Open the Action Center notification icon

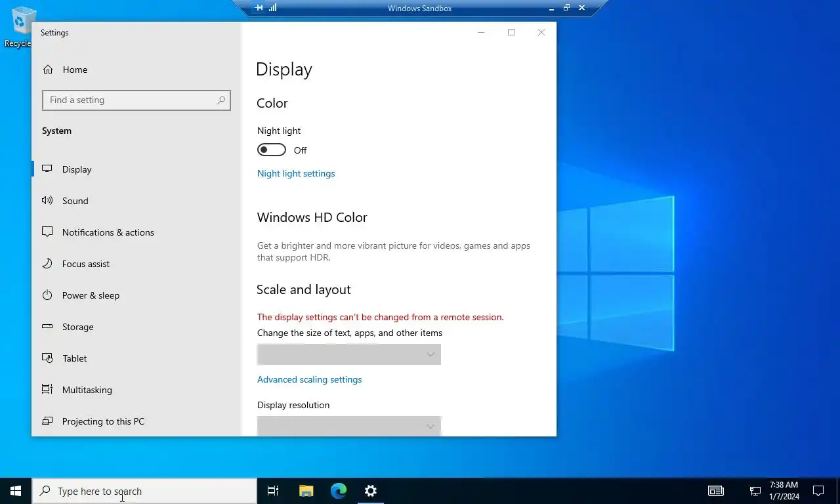tap(818, 491)
